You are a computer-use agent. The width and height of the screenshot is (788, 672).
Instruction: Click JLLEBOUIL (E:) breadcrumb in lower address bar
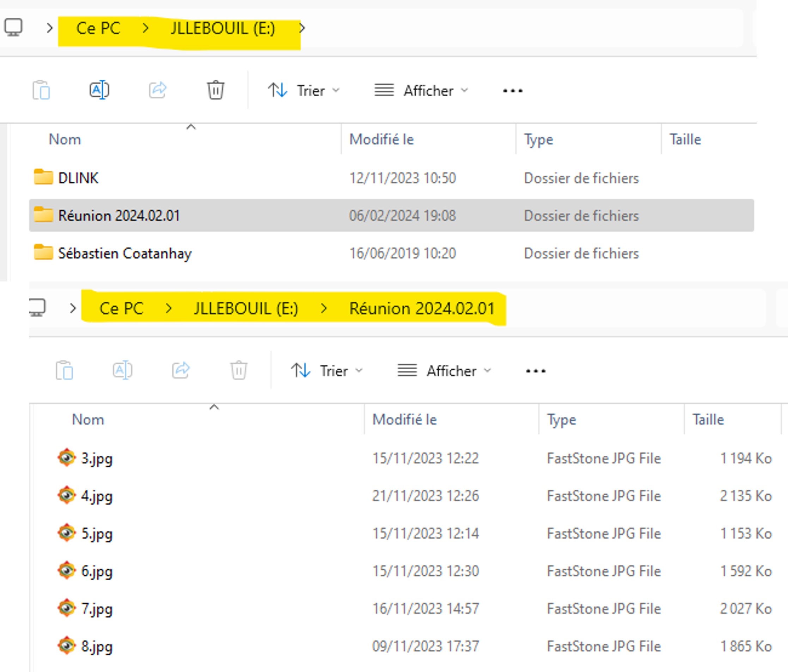[246, 309]
